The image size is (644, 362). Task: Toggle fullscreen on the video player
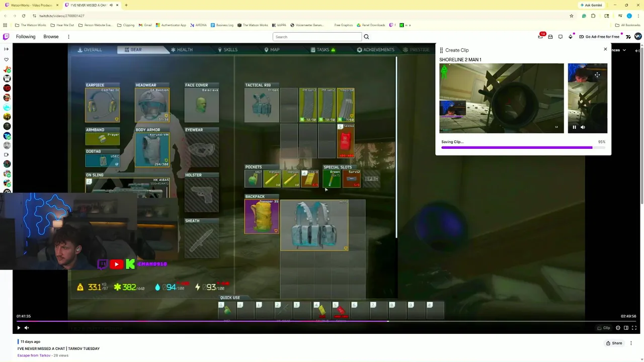(634, 328)
